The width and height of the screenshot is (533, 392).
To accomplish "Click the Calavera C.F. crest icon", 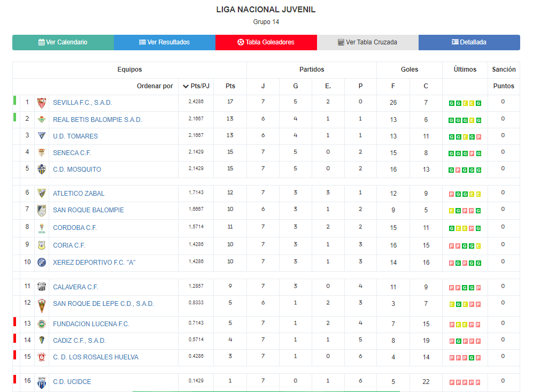I will click(x=42, y=287).
